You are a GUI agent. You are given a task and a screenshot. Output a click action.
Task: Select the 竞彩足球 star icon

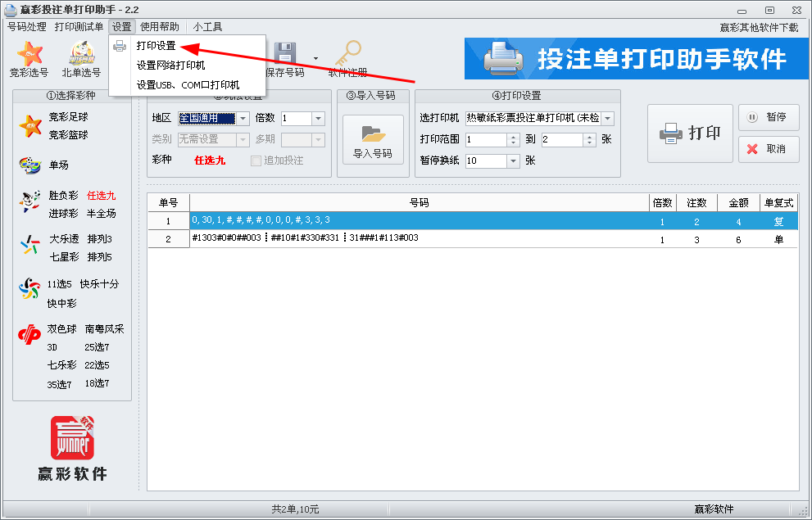[30, 125]
